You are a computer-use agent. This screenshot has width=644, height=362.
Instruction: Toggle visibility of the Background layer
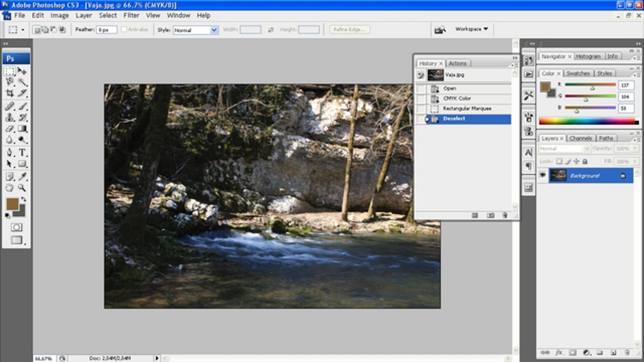(x=543, y=175)
